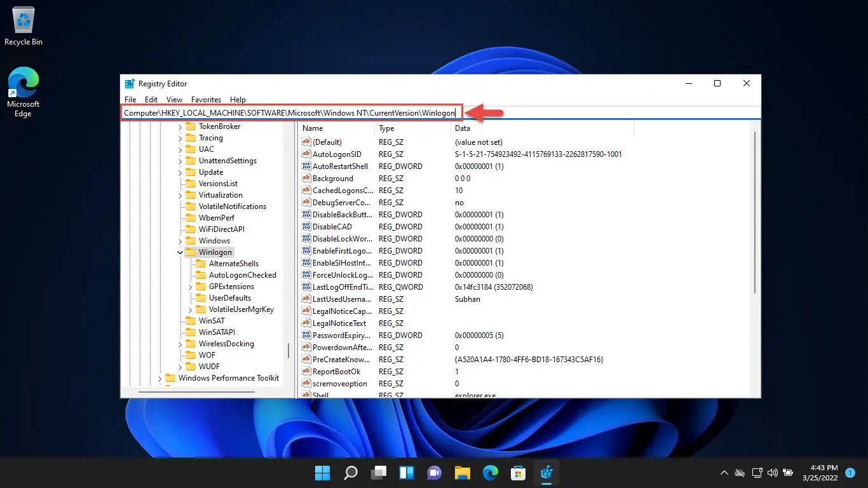Expand the GPExtensions subkey
Screen dimensions: 868x488
coord(190,287)
